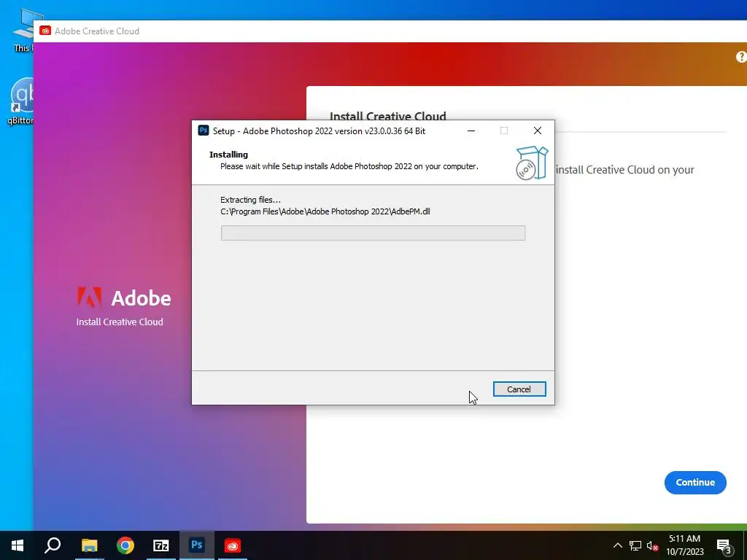Click the AdbePM.dll file path text
747x560 pixels.
pyautogui.click(x=325, y=211)
